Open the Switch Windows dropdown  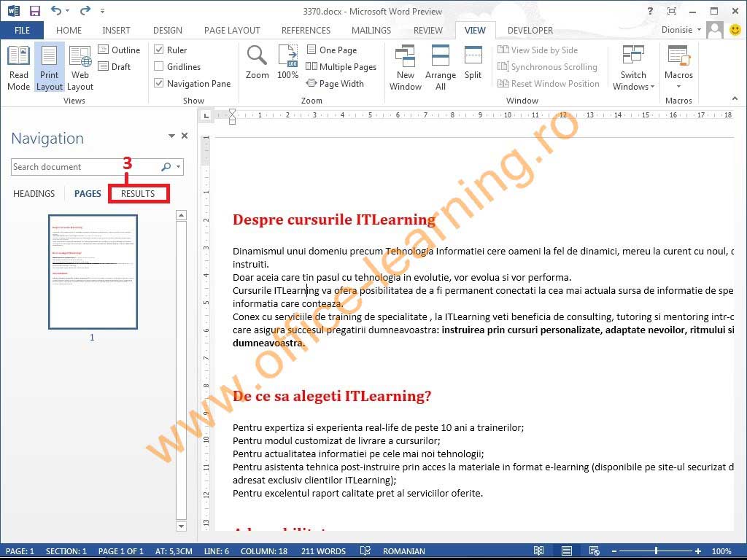click(x=633, y=68)
